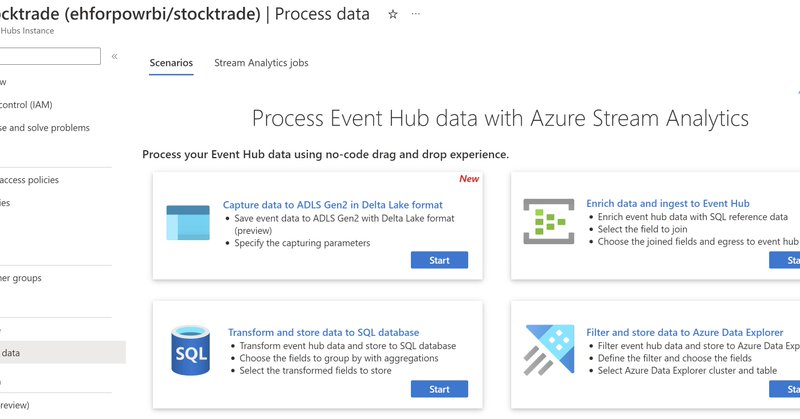
Task: Collapse the sidebar with double chevron
Action: pos(115,56)
